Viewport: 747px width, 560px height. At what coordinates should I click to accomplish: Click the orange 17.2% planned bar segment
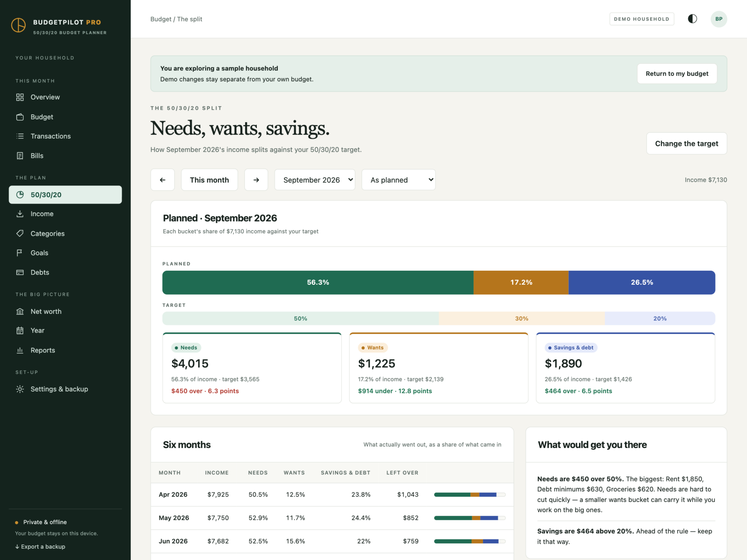tap(521, 282)
